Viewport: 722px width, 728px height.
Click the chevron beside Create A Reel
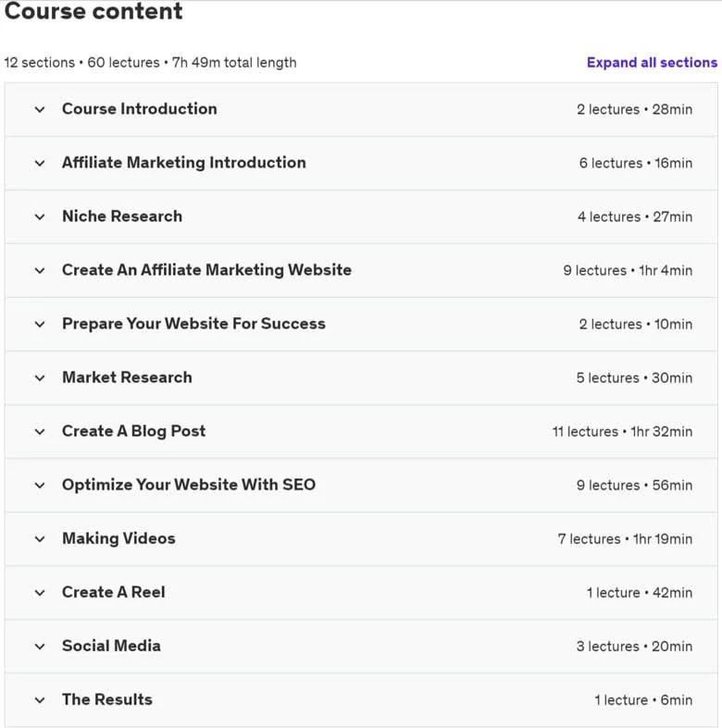[x=40, y=593]
